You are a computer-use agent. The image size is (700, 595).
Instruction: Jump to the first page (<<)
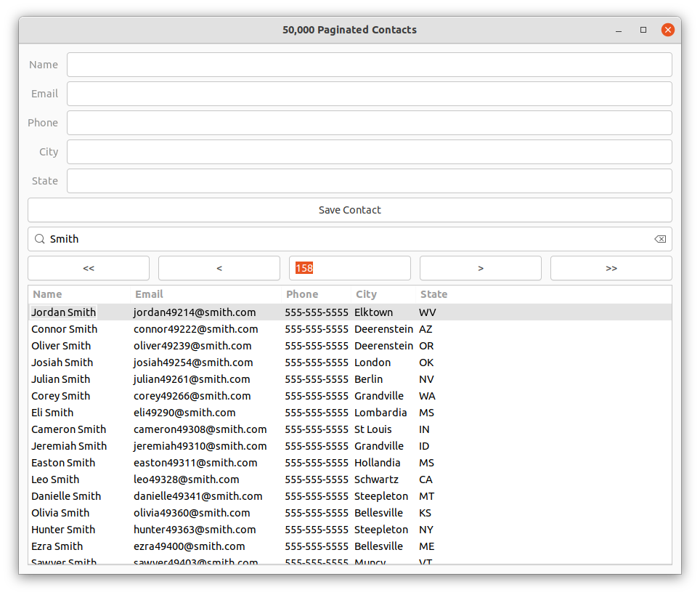(x=89, y=268)
